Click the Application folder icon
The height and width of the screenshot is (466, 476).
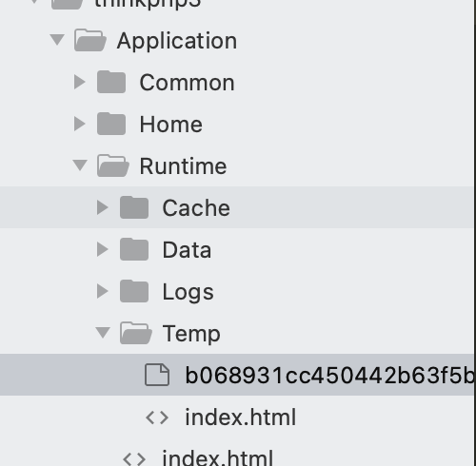pos(90,40)
